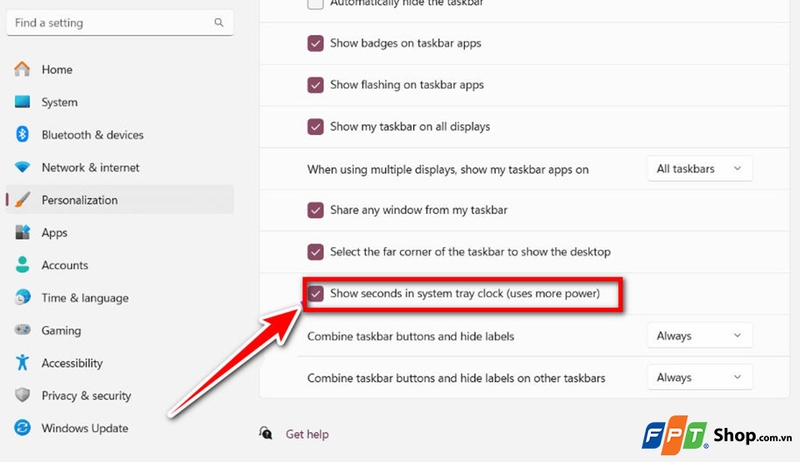Toggle far corner show desktop checkbox
The width and height of the screenshot is (800, 462).
[315, 252]
